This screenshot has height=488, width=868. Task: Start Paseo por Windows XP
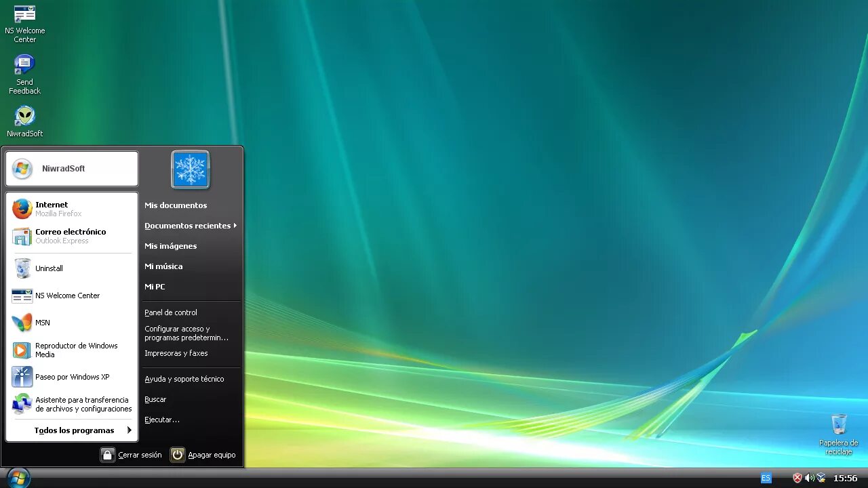(x=72, y=377)
